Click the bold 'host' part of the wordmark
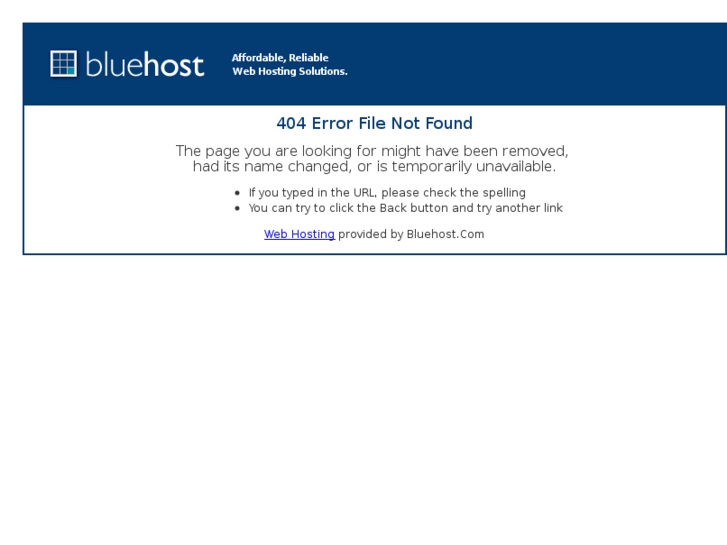Image resolution: width=727 pixels, height=545 pixels. point(173,64)
